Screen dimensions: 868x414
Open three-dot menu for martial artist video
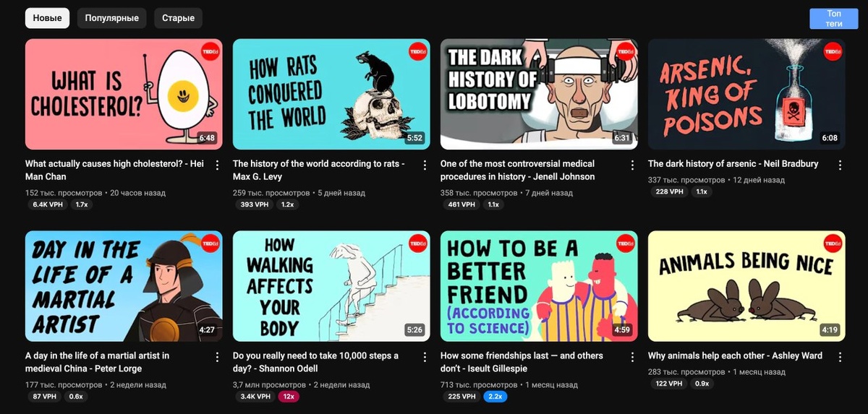tap(217, 357)
